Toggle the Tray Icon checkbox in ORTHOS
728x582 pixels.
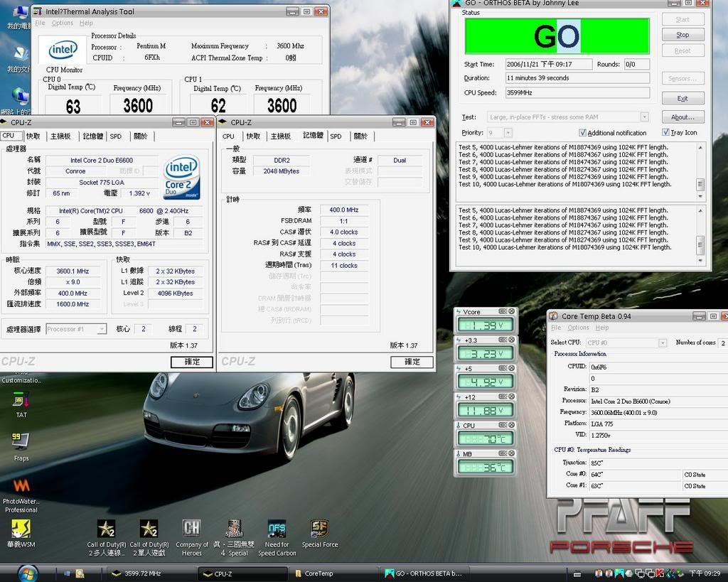[665, 132]
